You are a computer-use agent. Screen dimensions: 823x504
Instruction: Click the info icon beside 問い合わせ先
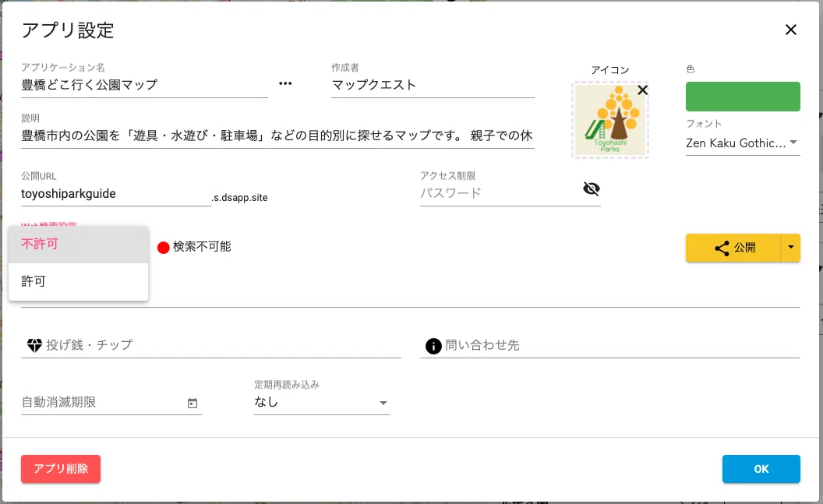point(433,346)
